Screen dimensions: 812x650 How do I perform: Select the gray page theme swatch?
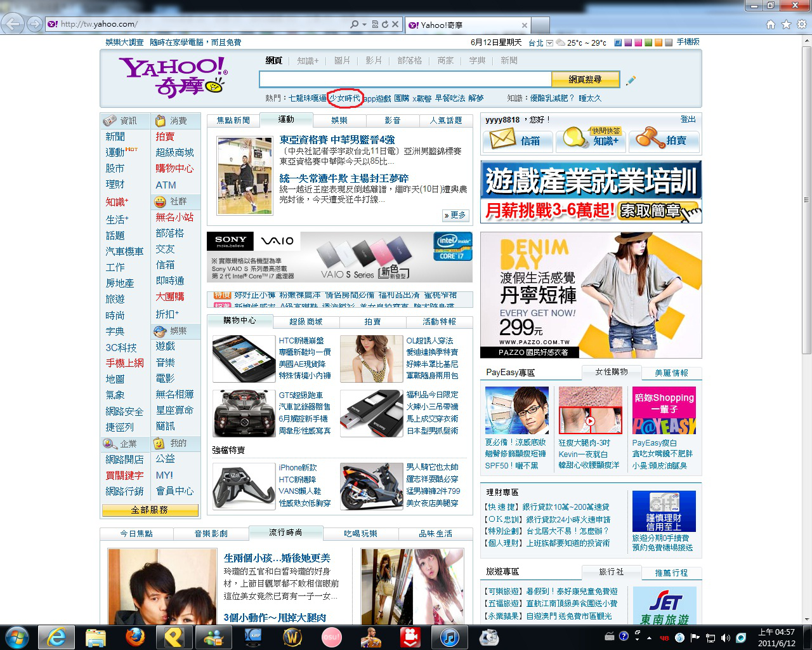[x=669, y=43]
